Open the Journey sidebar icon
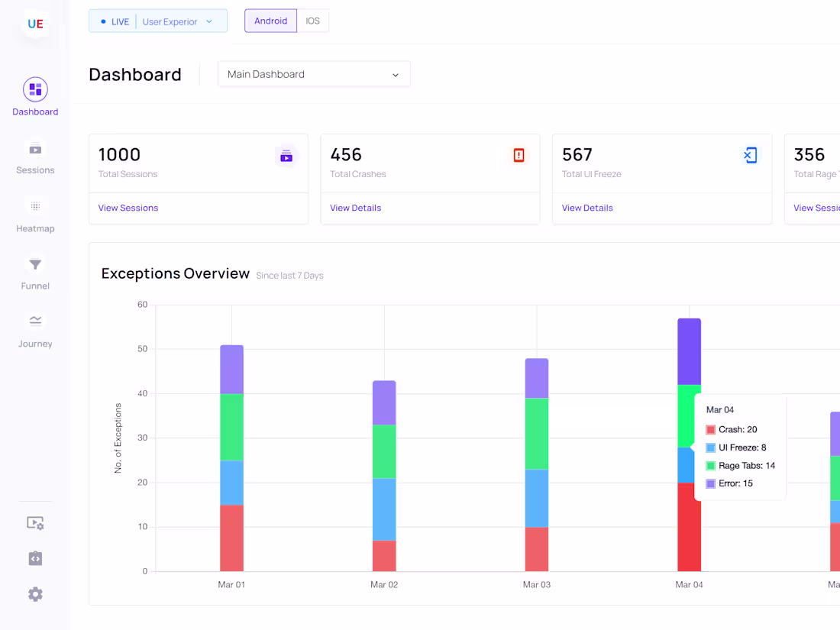 click(x=35, y=321)
